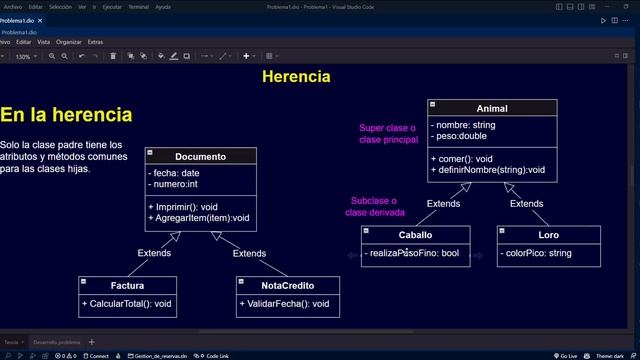This screenshot has height=360, width=640.
Task: Collapse the Animal class box
Action: (x=432, y=104)
